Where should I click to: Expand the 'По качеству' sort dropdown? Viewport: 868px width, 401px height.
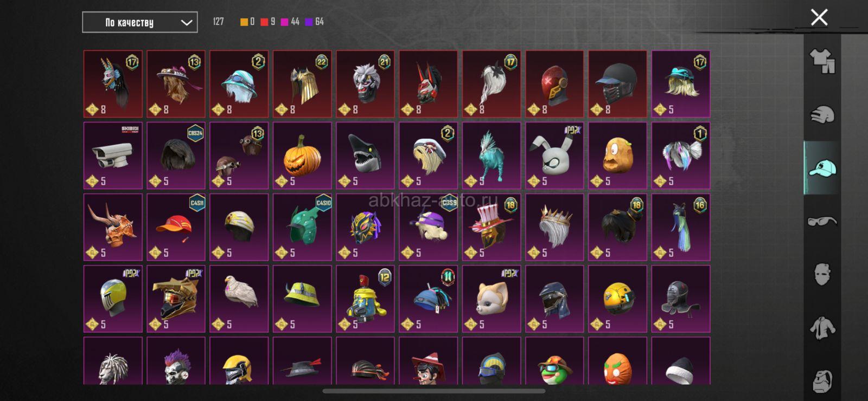pyautogui.click(x=140, y=22)
